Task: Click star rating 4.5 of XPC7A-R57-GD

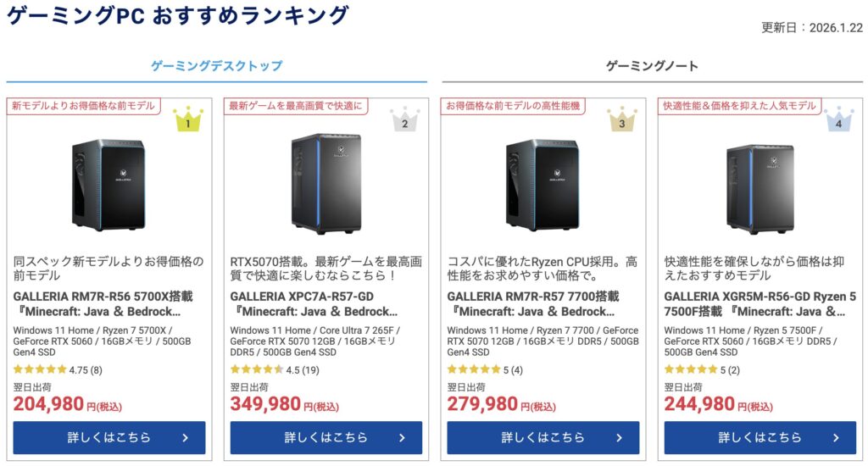Action: (x=257, y=369)
